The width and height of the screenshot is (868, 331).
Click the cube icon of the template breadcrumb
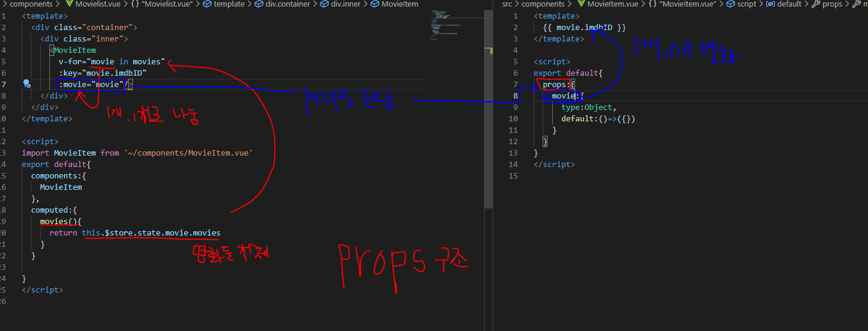208,4
